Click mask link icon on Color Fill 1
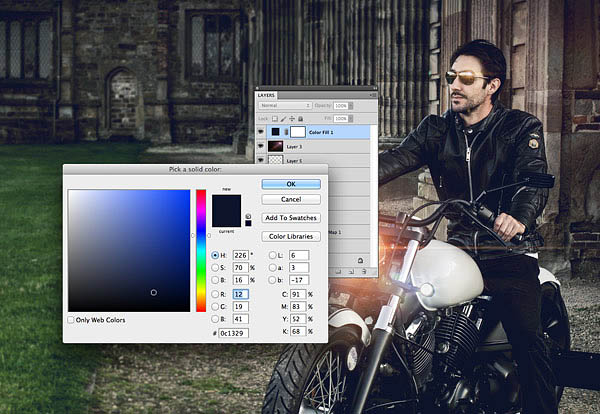The image size is (600, 414). tap(286, 132)
